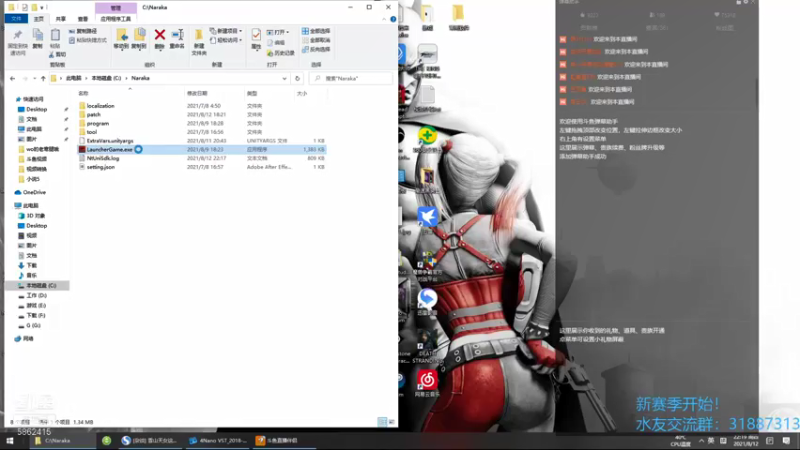
Task: Open the blue bird desktop icon
Action: click(x=427, y=217)
